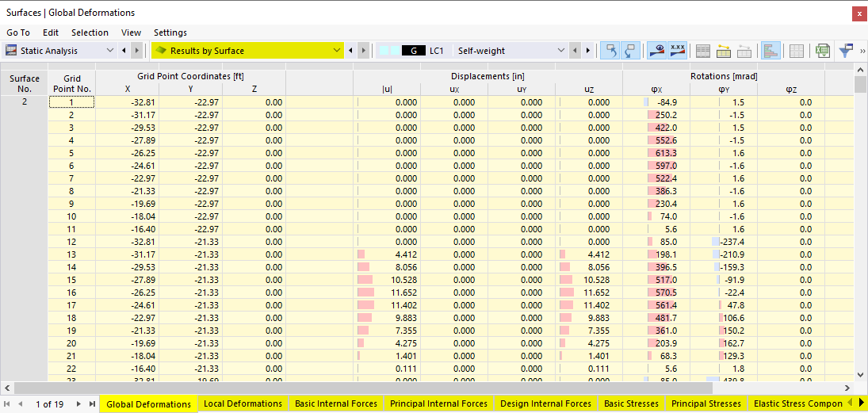Click the φY value -237.4 cell
This screenshot has width=868, height=413.
pyautogui.click(x=724, y=241)
